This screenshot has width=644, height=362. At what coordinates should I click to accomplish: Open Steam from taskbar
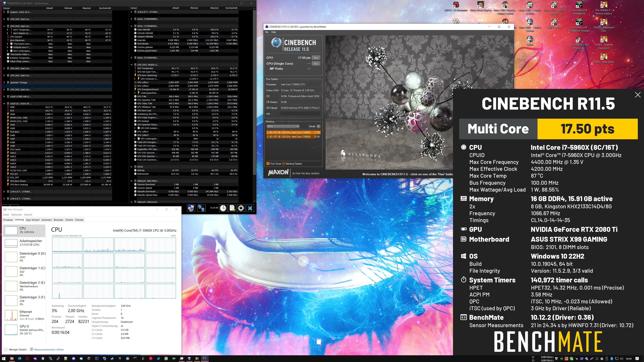click(x=112, y=358)
